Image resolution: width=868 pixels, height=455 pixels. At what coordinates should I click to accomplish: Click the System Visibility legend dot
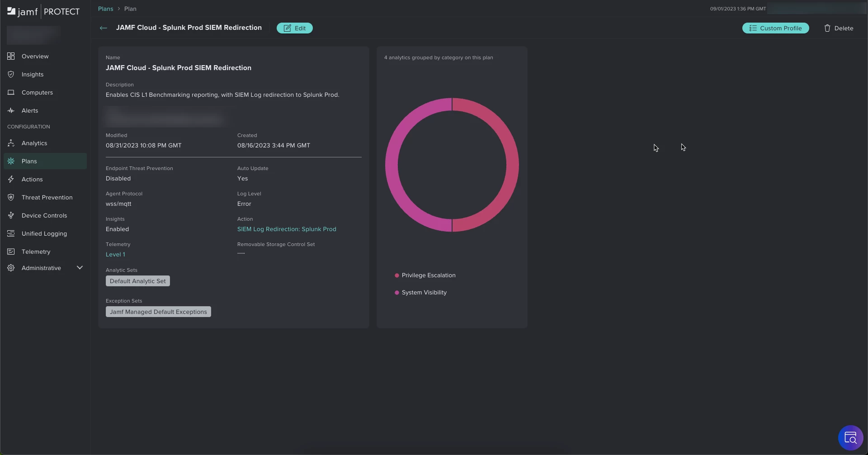click(x=397, y=292)
